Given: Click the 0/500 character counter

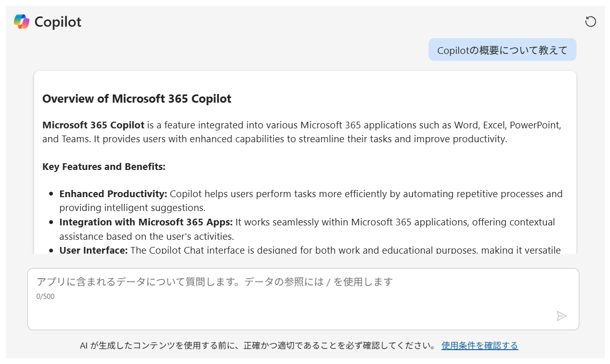Looking at the screenshot, I should (x=46, y=296).
